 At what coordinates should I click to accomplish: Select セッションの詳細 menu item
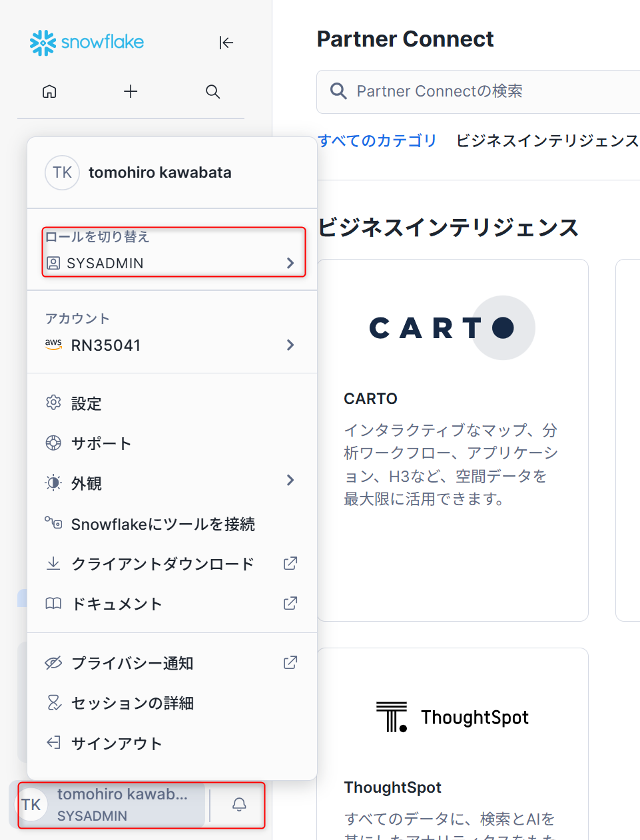172,703
